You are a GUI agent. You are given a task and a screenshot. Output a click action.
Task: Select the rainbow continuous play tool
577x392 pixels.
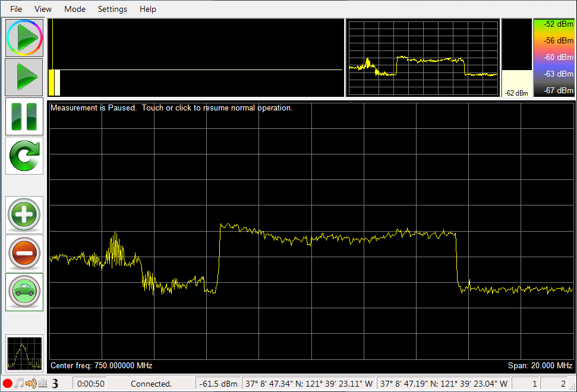coord(24,37)
